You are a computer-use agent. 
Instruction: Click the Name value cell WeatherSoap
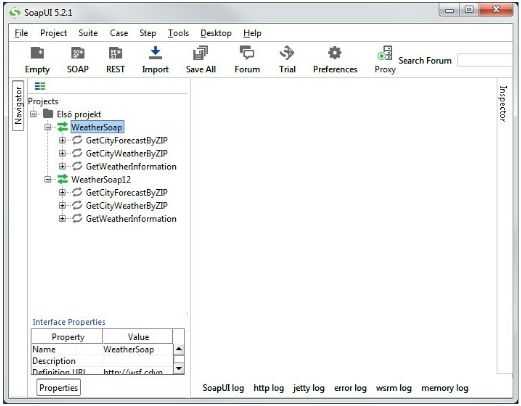[137, 349]
